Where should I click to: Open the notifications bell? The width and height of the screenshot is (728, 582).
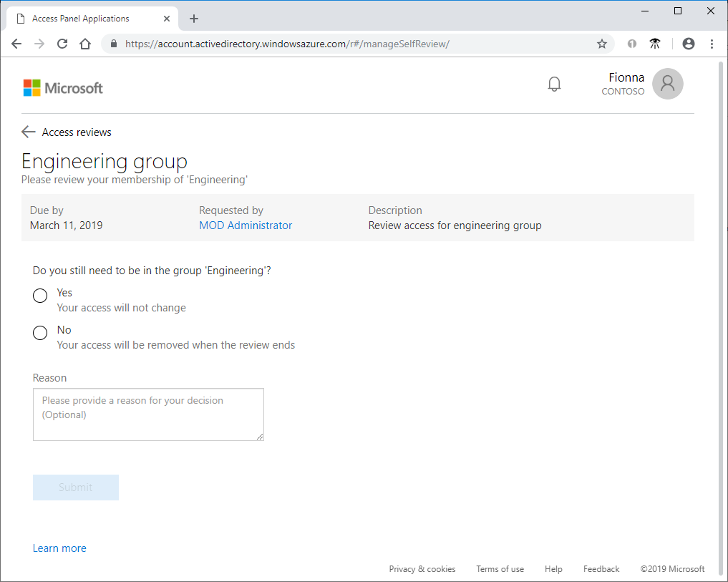click(554, 84)
